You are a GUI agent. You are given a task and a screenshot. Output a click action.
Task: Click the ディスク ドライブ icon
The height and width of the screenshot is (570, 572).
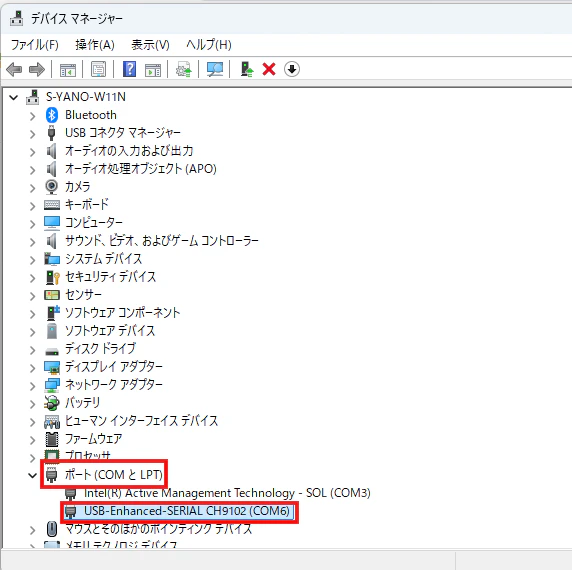click(52, 352)
